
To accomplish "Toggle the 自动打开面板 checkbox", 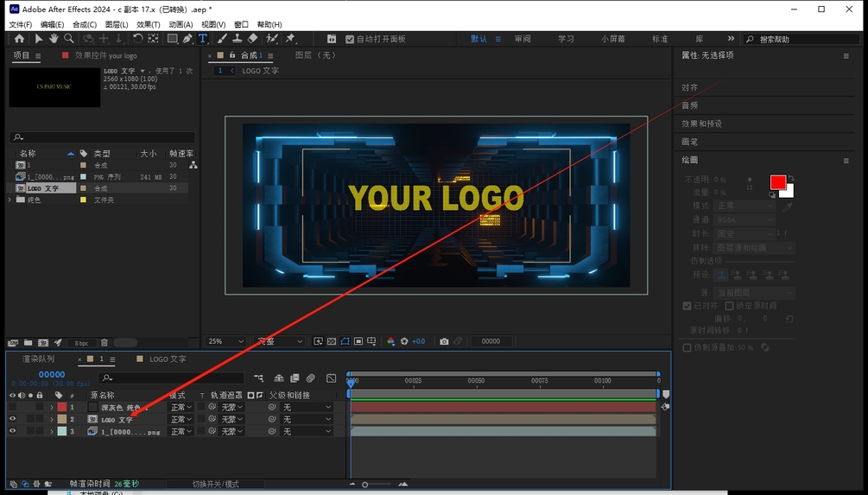I will [x=350, y=40].
